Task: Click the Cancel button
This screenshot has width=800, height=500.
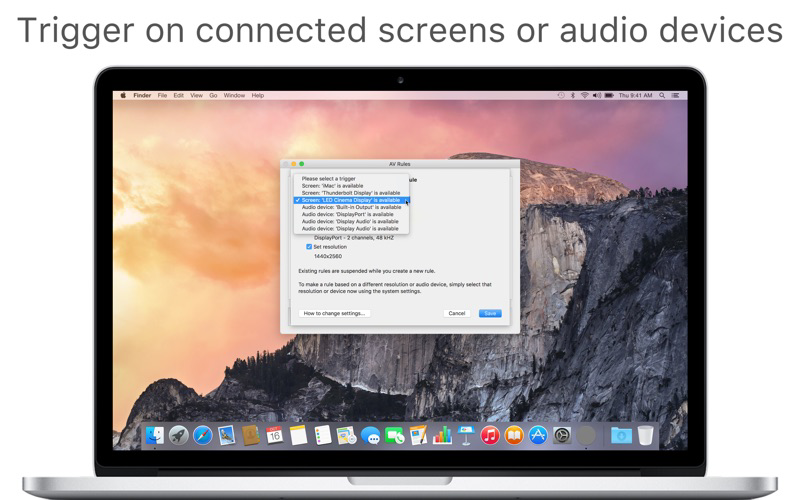Action: click(x=457, y=313)
